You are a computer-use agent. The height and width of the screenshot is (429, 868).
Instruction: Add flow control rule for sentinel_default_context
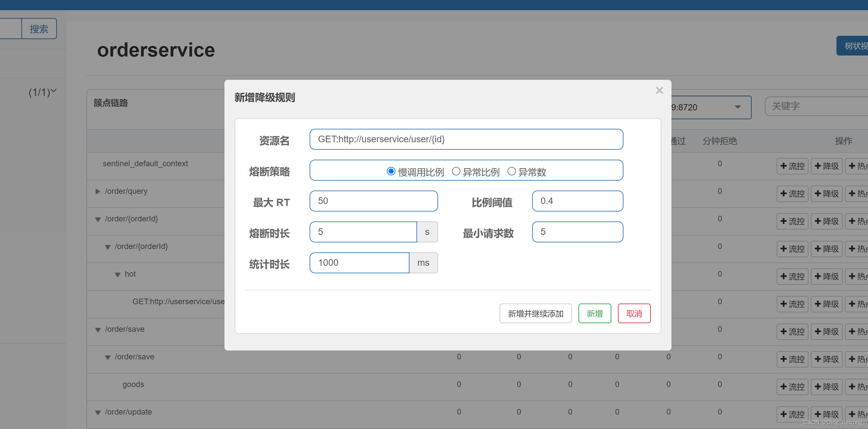click(792, 166)
